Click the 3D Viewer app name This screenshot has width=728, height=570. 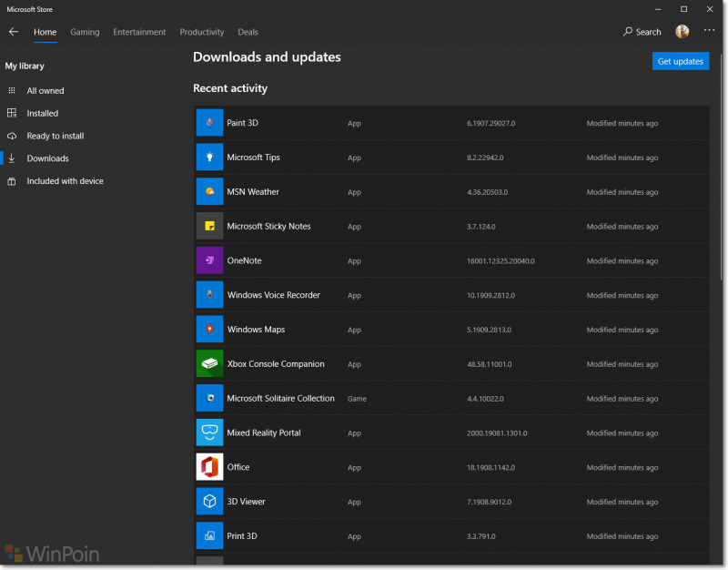pos(246,501)
